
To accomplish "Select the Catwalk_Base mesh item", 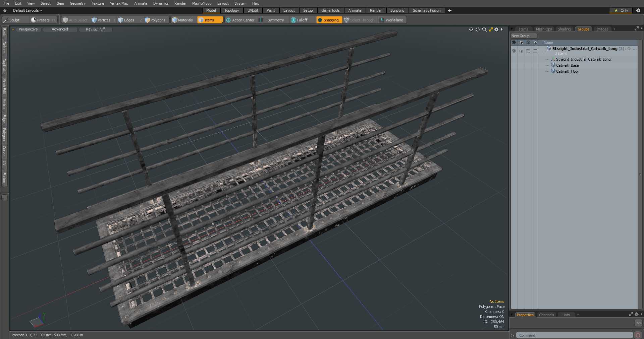I will click(x=567, y=65).
